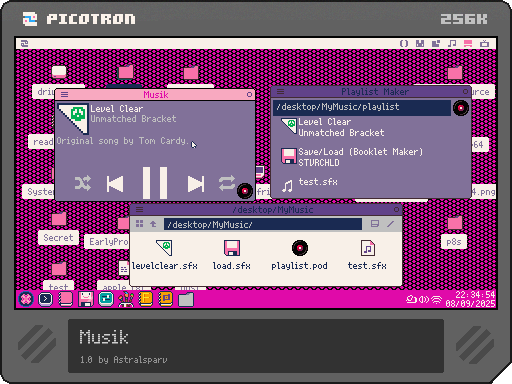Open file browser window hamburger menu
Viewport: 512px width, 384px height.
139,210
